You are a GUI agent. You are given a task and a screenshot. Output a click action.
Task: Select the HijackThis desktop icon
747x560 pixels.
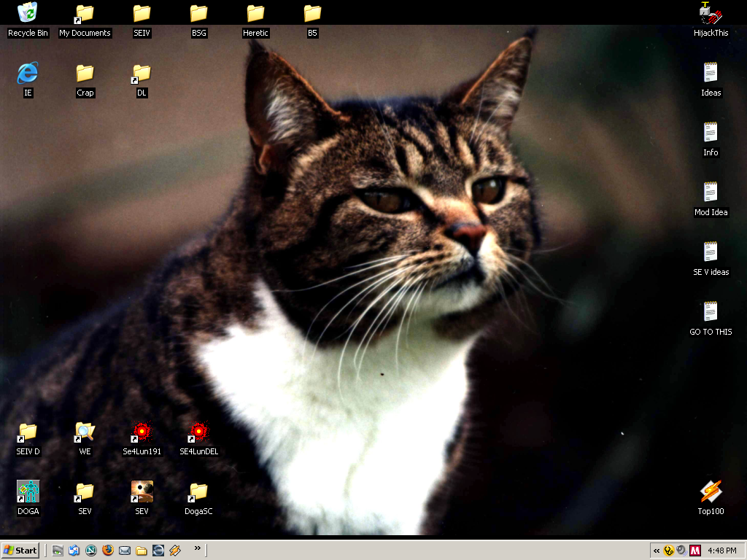click(711, 13)
